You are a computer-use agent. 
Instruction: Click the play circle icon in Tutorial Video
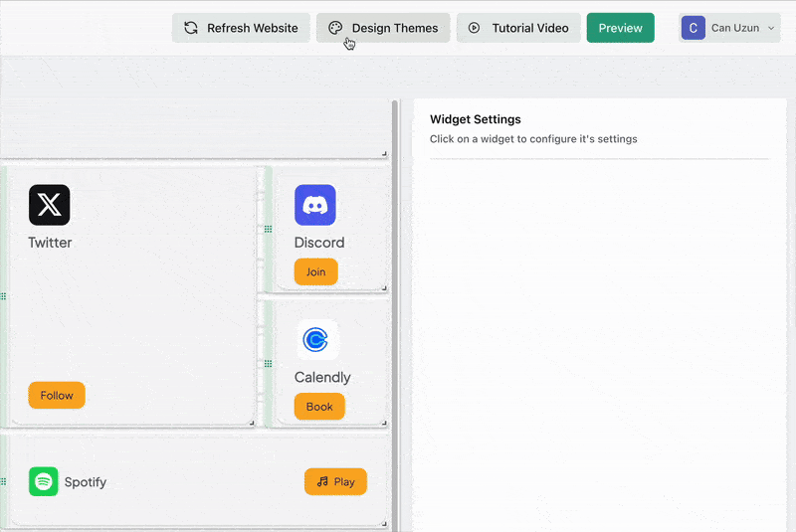474,28
